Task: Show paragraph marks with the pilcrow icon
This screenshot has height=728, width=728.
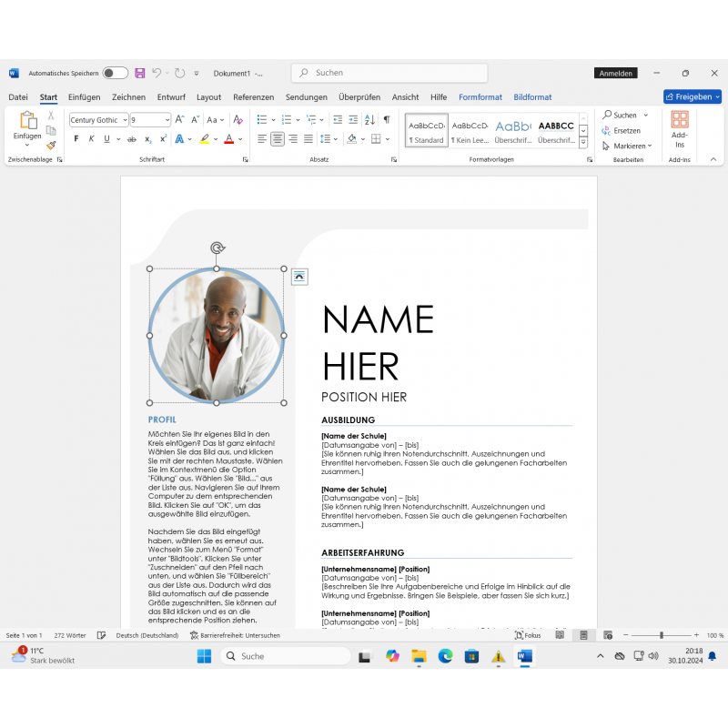Action: (387, 119)
